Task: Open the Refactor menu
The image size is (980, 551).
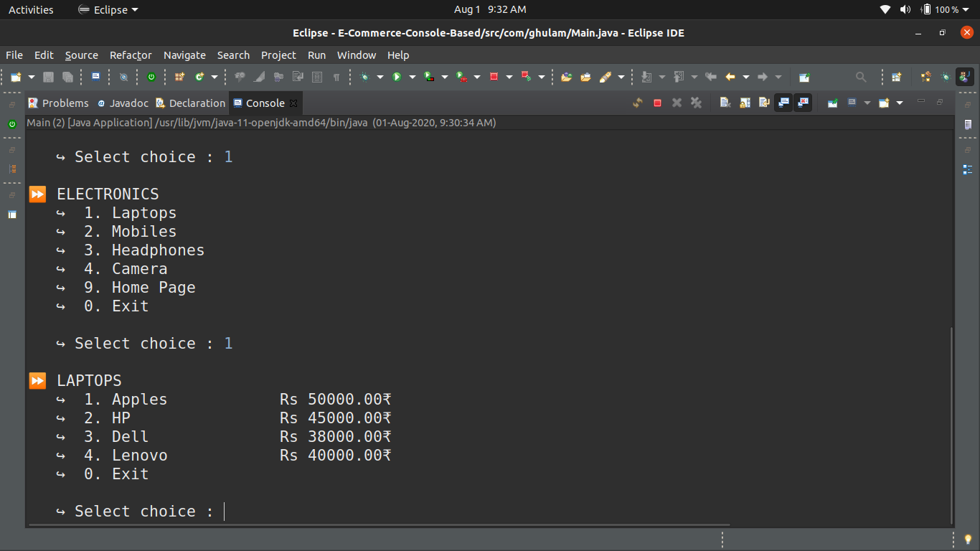Action: 131,55
